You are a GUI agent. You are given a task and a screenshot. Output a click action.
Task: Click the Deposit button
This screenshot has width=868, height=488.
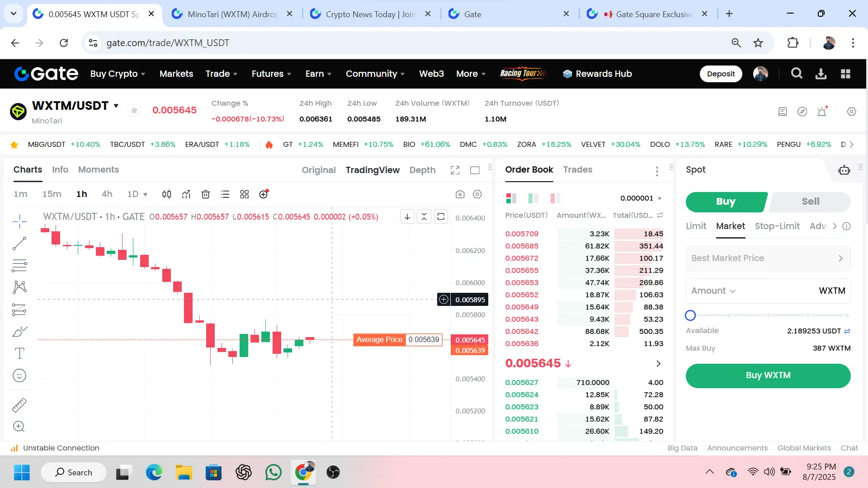[721, 74]
